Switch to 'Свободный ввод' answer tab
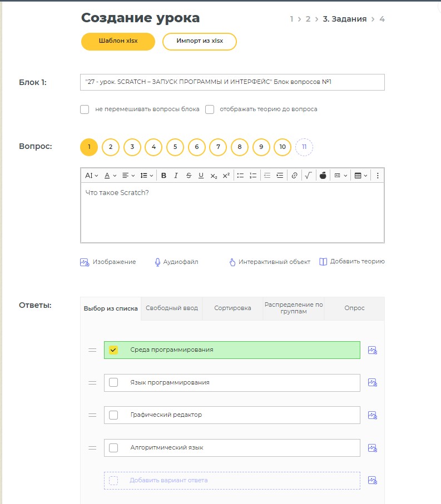This screenshot has height=504, width=441. 172,308
